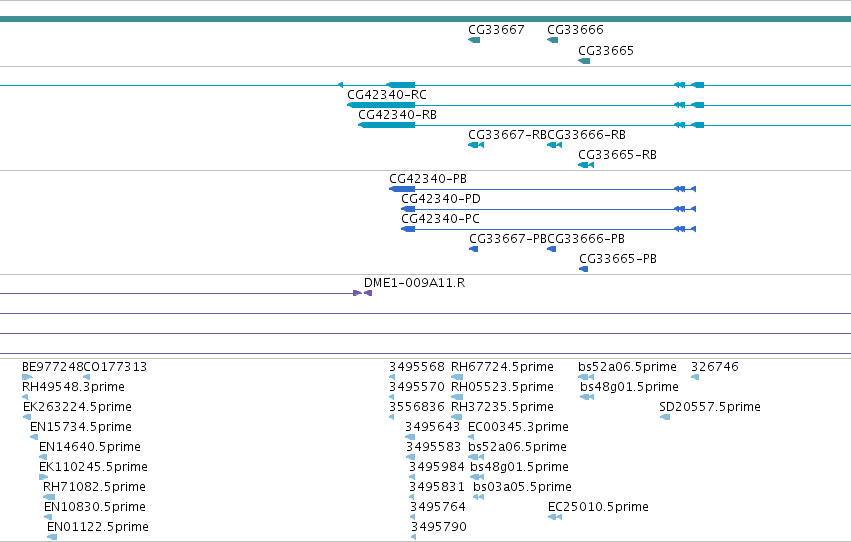Select the EK110245.5prime EST label
Image resolution: width=851 pixels, height=542 pixels.
(x=93, y=468)
